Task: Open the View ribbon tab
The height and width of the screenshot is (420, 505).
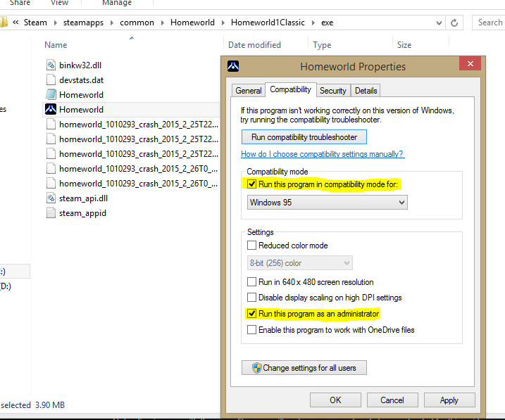Action: pos(60,3)
